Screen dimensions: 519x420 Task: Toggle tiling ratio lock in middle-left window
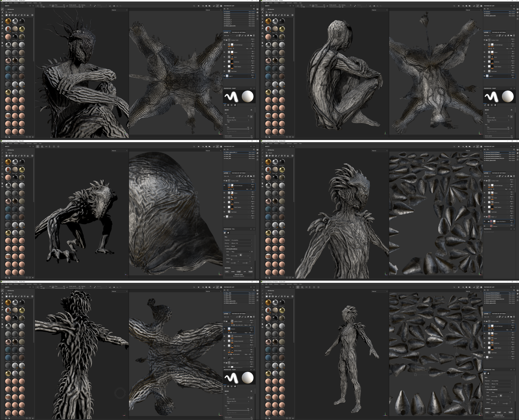click(241, 255)
